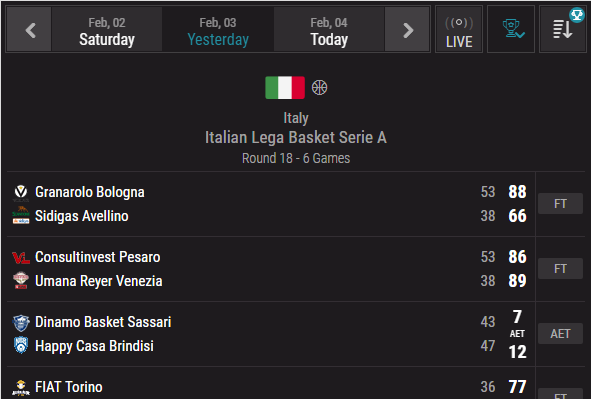Screen dimensions: 591x399
Task: Click the sort order icon with down arrow
Action: tap(563, 29)
